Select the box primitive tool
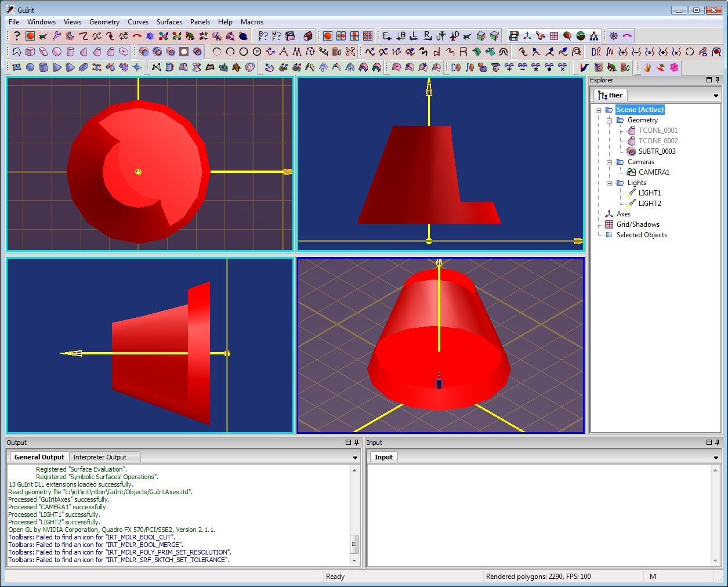The height and width of the screenshot is (587, 728). [30, 52]
